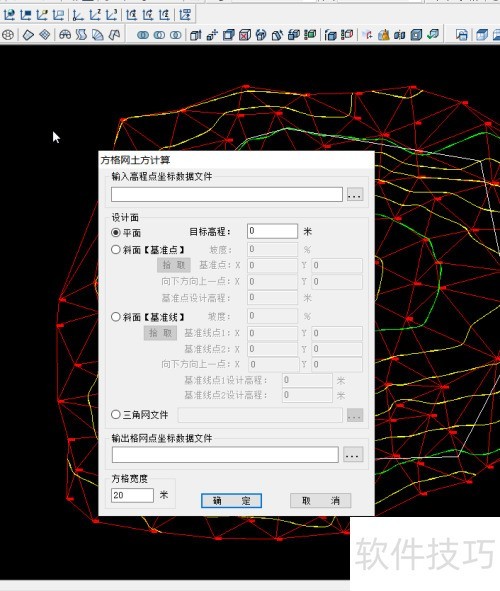Rotate UCS about Y axis icon

click(x=148, y=15)
